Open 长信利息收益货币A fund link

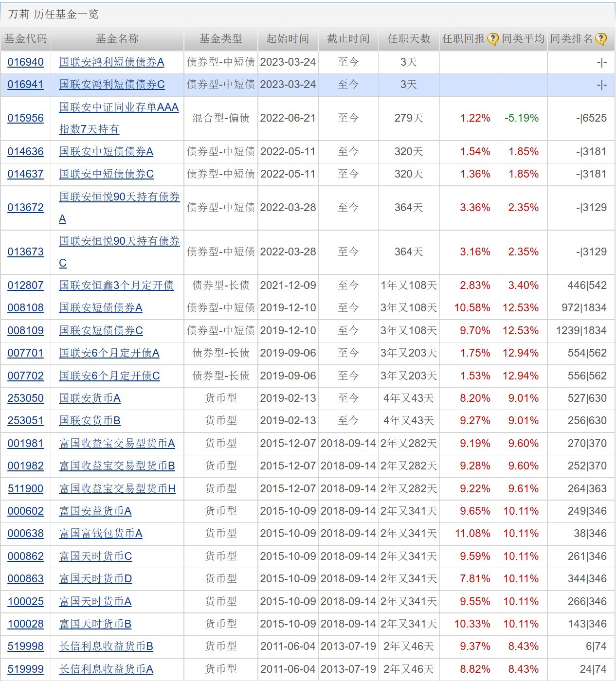pos(106,669)
